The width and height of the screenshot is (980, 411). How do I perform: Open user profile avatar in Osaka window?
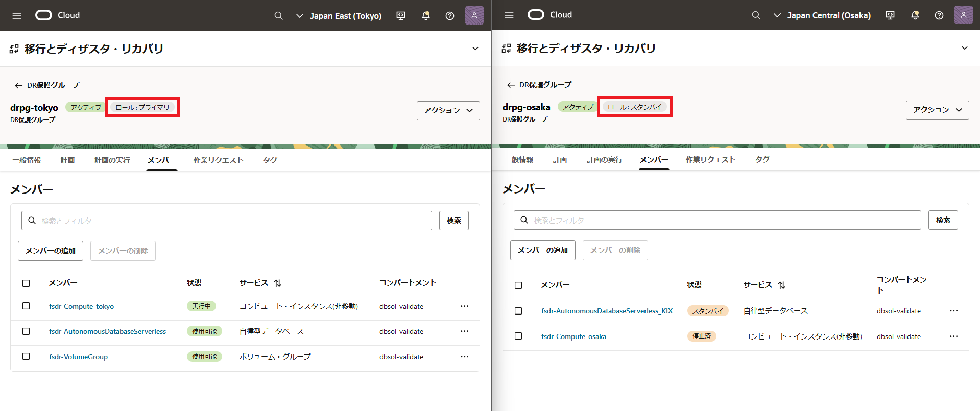pyautogui.click(x=964, y=15)
